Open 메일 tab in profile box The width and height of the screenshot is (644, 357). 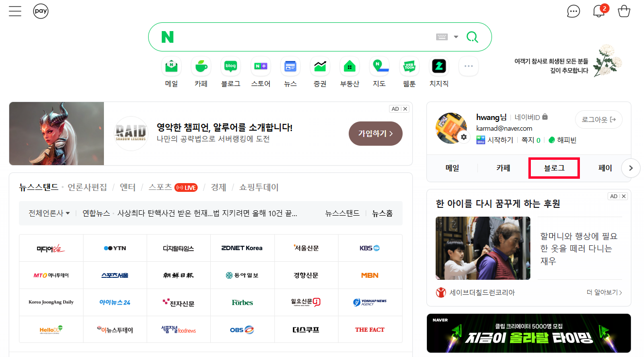452,168
